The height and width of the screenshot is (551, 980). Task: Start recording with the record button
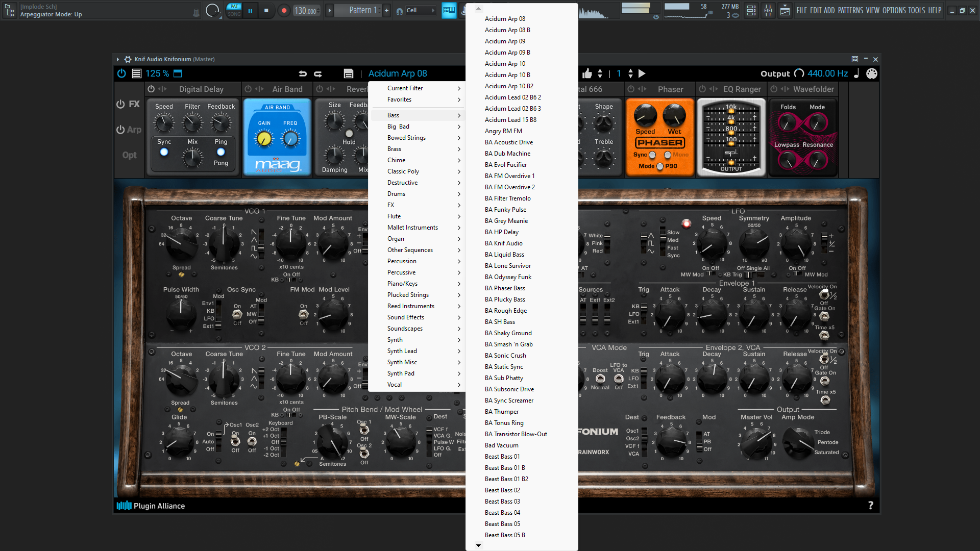click(x=284, y=10)
